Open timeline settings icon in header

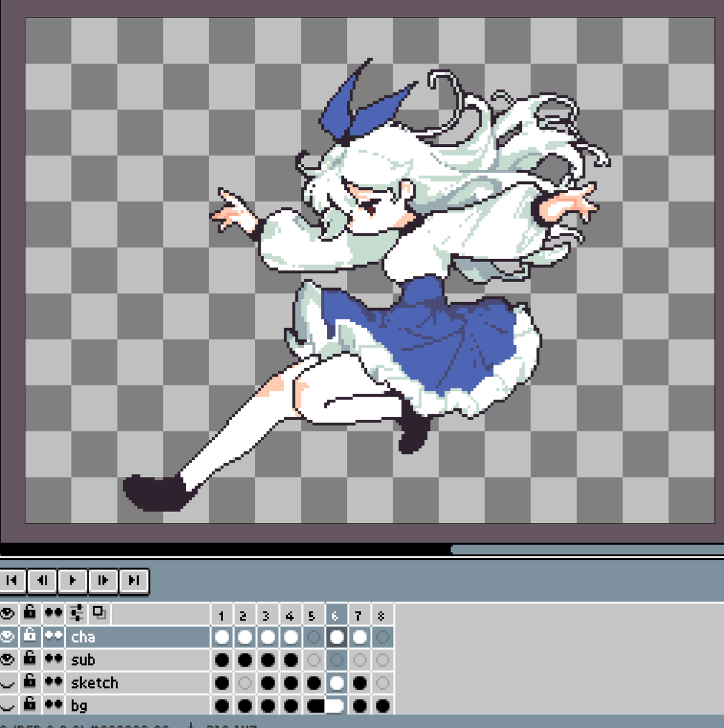(x=76, y=613)
